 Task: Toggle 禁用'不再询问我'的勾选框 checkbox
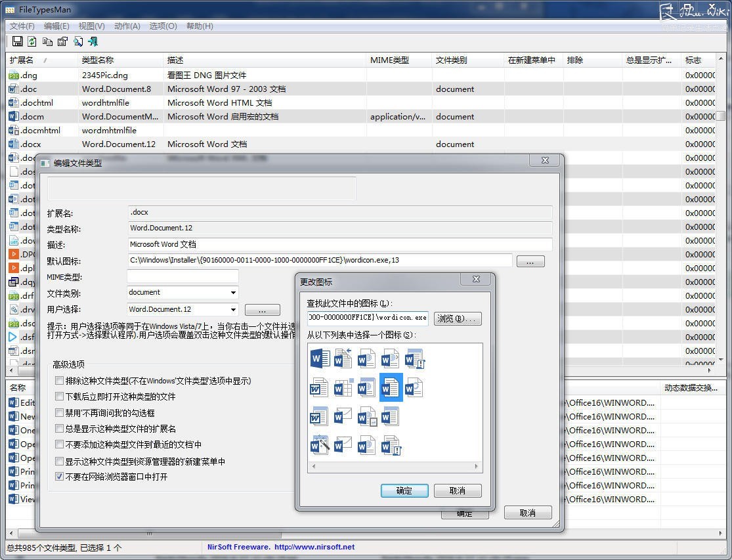pyautogui.click(x=59, y=413)
